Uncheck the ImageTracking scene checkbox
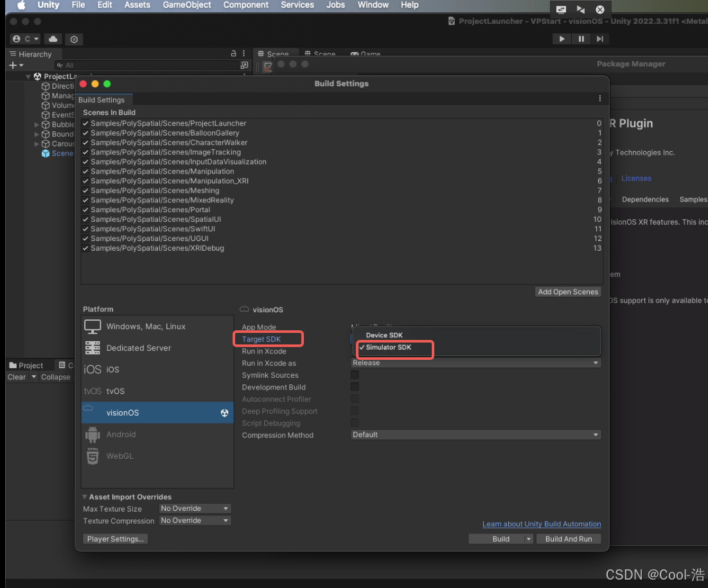 pyautogui.click(x=85, y=152)
